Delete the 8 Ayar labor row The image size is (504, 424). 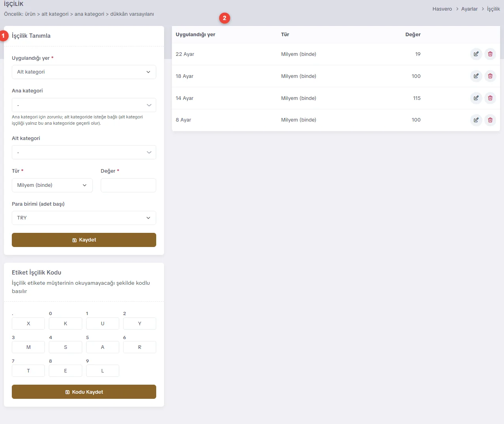(490, 120)
